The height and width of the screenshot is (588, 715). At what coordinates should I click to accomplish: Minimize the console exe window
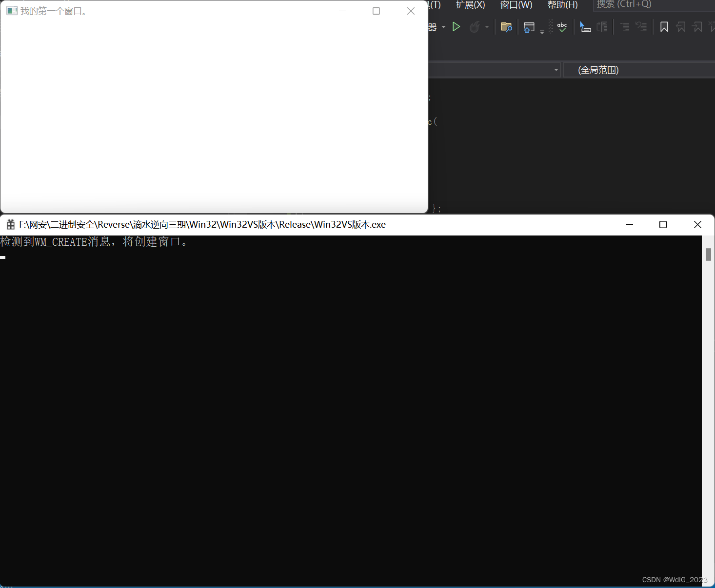click(x=629, y=224)
